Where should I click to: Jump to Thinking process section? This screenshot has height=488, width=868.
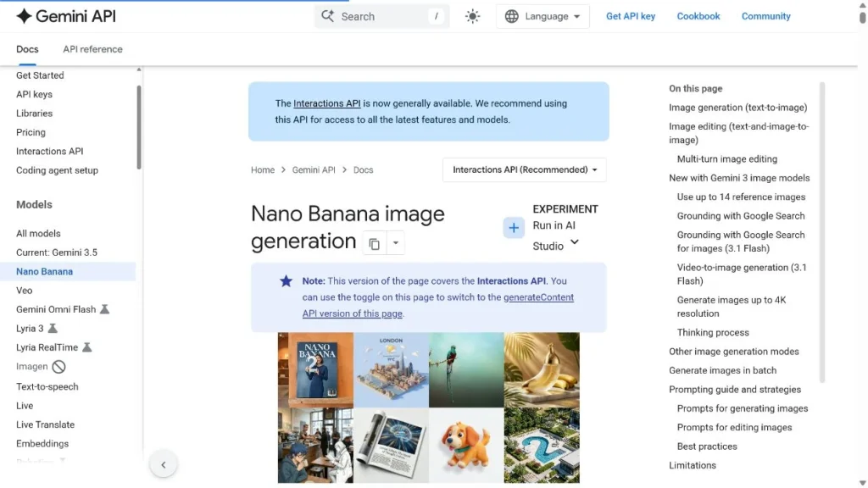[713, 332]
